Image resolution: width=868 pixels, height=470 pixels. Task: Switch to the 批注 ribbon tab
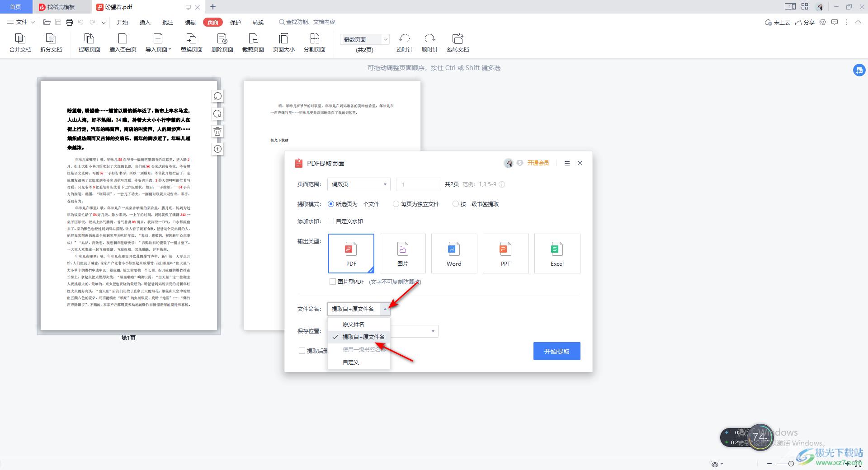(x=168, y=22)
